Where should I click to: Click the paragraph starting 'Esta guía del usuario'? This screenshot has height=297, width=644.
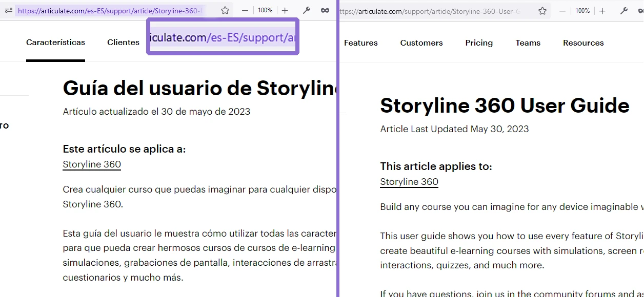point(199,256)
